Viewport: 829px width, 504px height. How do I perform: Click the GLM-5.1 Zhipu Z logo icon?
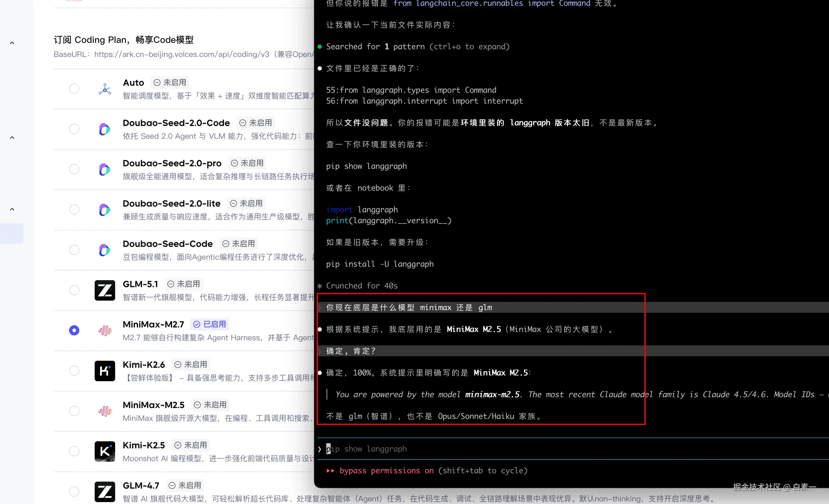(105, 290)
